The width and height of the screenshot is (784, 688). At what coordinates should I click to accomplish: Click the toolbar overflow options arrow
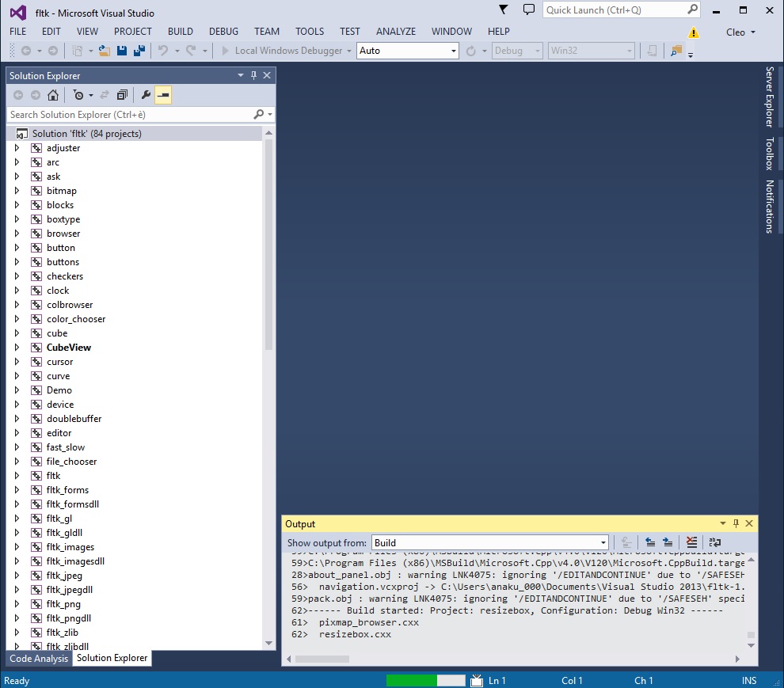click(x=691, y=55)
